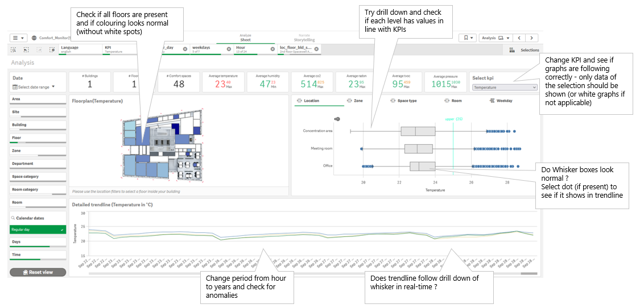
Task: Open the Department filter pane
Action: click(38, 164)
